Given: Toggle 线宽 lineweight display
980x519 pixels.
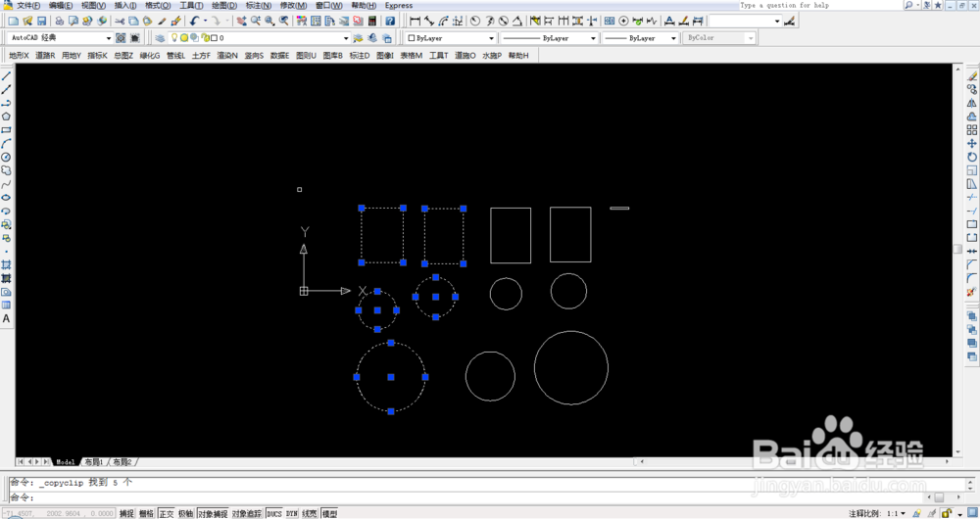Looking at the screenshot, I should tap(310, 513).
